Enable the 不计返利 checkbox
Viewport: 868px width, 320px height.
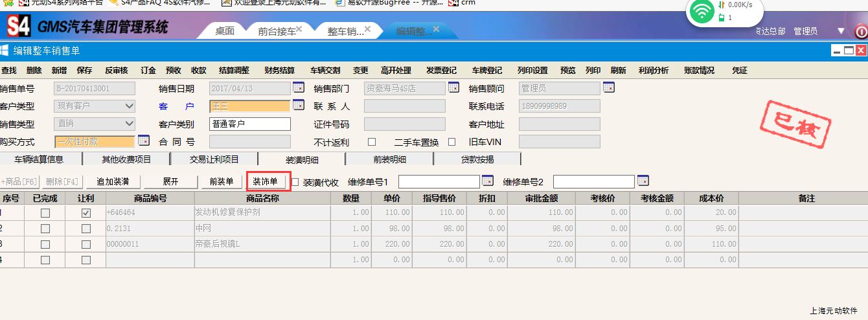[x=372, y=142]
